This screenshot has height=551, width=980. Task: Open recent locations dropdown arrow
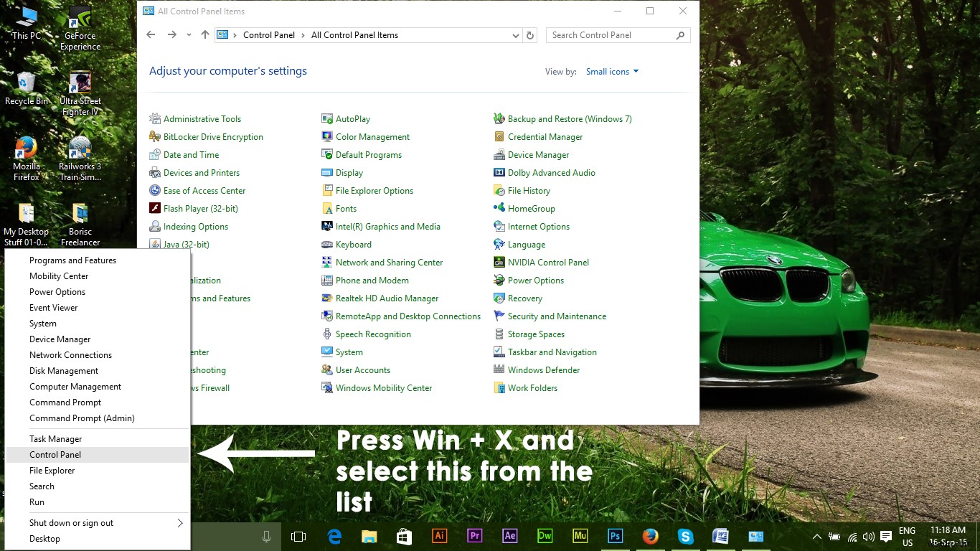tap(189, 34)
